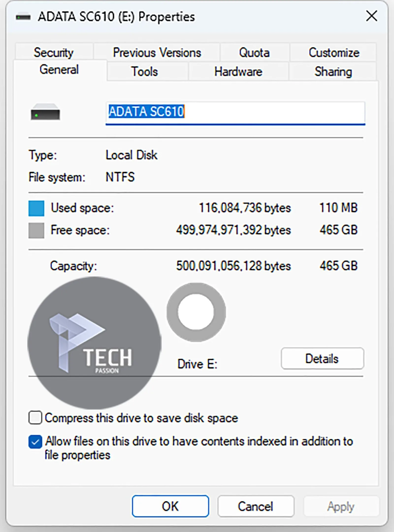The height and width of the screenshot is (532, 394).
Task: Select the Quota tab
Action: point(254,52)
